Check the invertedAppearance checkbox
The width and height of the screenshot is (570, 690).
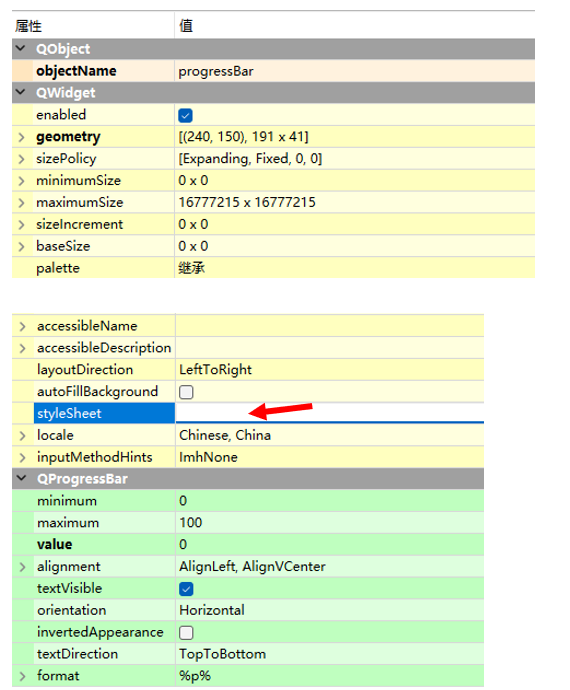point(186,632)
